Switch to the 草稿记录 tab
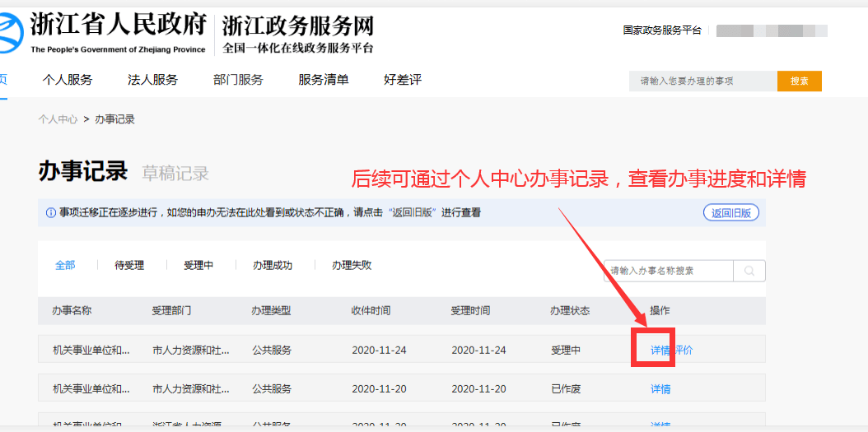Screen dimensions: 868x432 pyautogui.click(x=175, y=174)
